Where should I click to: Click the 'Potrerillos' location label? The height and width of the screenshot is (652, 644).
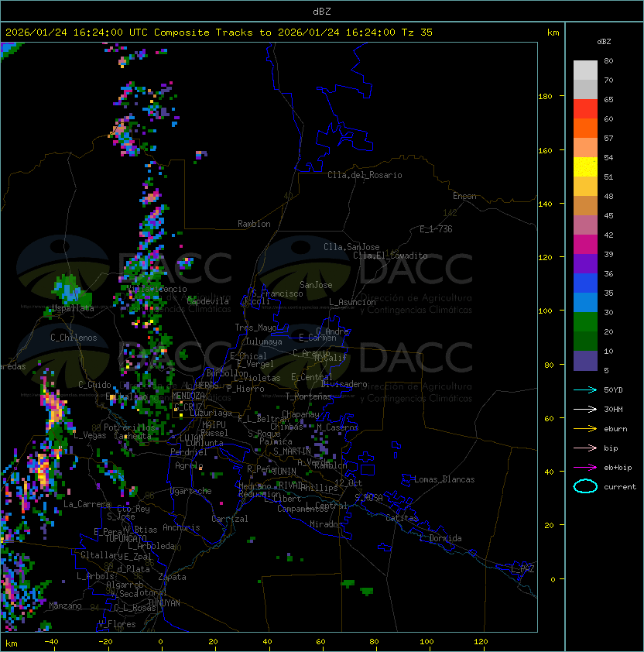(x=129, y=427)
